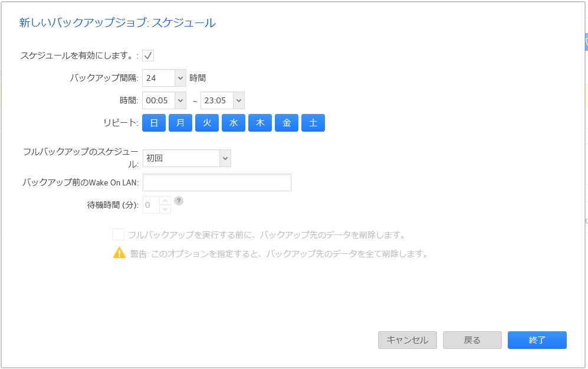This screenshot has height=369, width=588.
Task: Open the backup interval dropdown showing 24
Action: click(x=180, y=78)
